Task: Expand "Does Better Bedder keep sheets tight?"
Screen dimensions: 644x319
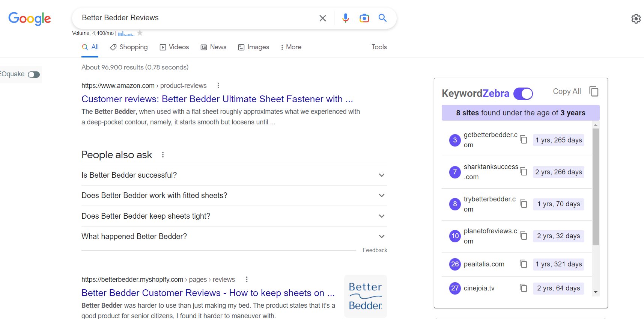Action: pyautogui.click(x=234, y=216)
